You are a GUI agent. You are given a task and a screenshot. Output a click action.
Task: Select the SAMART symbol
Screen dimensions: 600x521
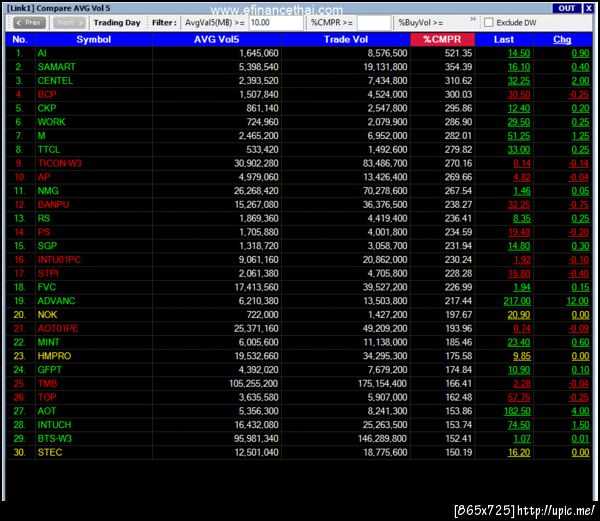(x=56, y=67)
